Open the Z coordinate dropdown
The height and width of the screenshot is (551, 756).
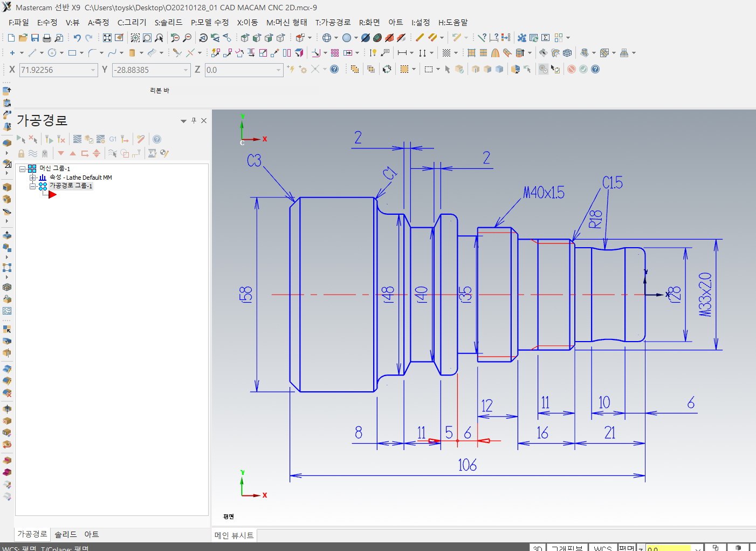click(278, 70)
